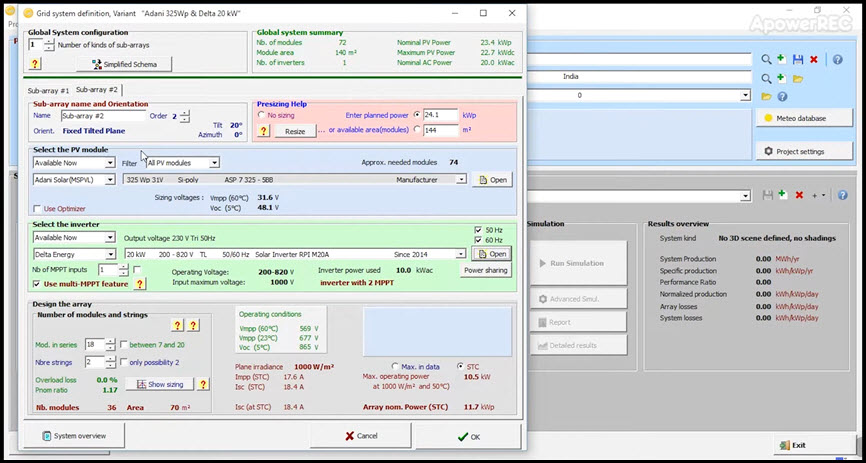Click the Mod. in series stepper

[110, 344]
